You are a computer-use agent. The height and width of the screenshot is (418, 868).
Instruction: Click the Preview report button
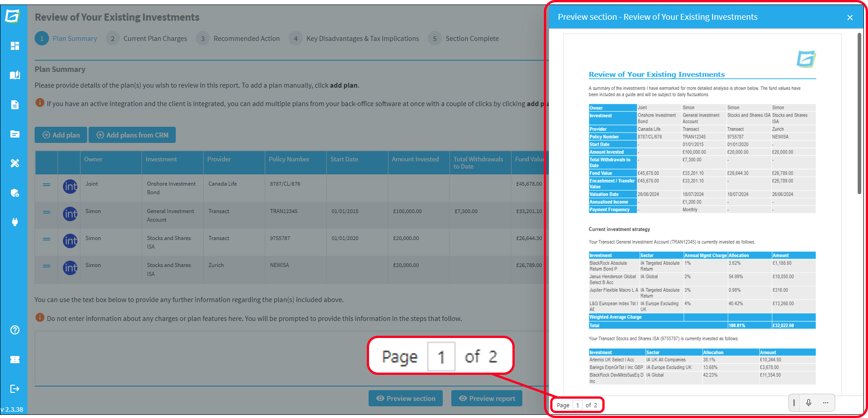[x=487, y=398]
